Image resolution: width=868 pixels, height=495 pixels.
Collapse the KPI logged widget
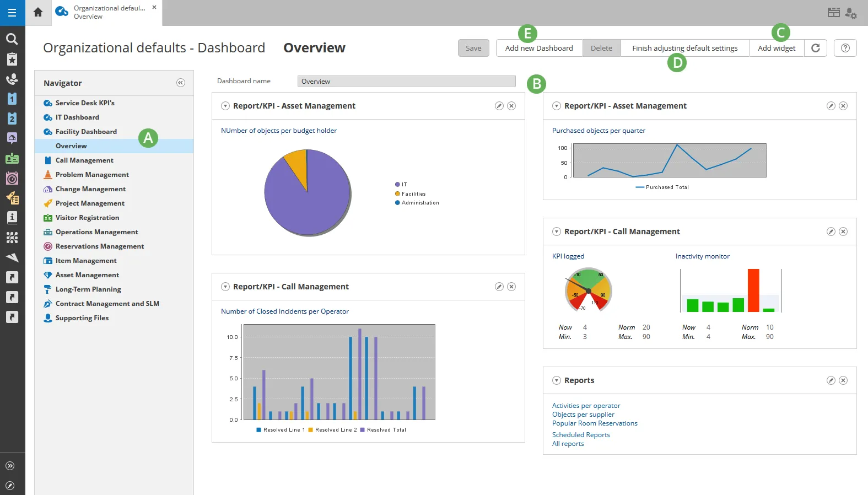click(557, 232)
